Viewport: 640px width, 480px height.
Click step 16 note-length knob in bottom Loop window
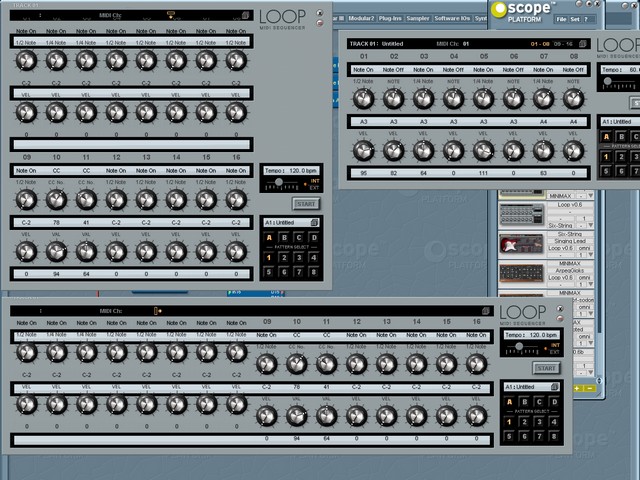coord(476,364)
